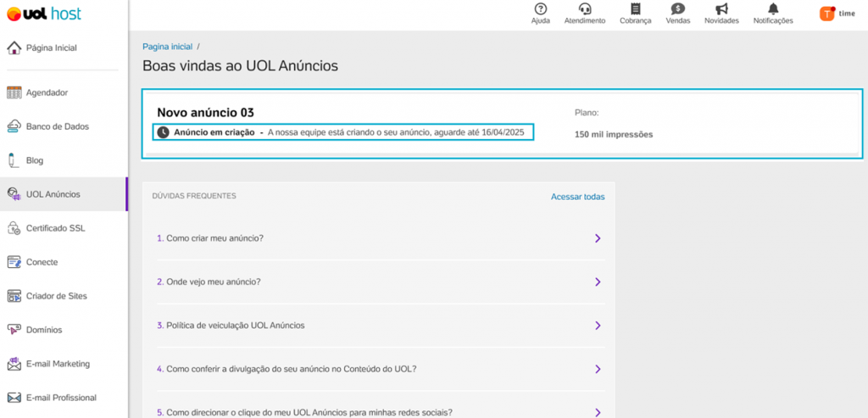Click the Página Inicial house icon
This screenshot has height=418, width=868.
[14, 48]
